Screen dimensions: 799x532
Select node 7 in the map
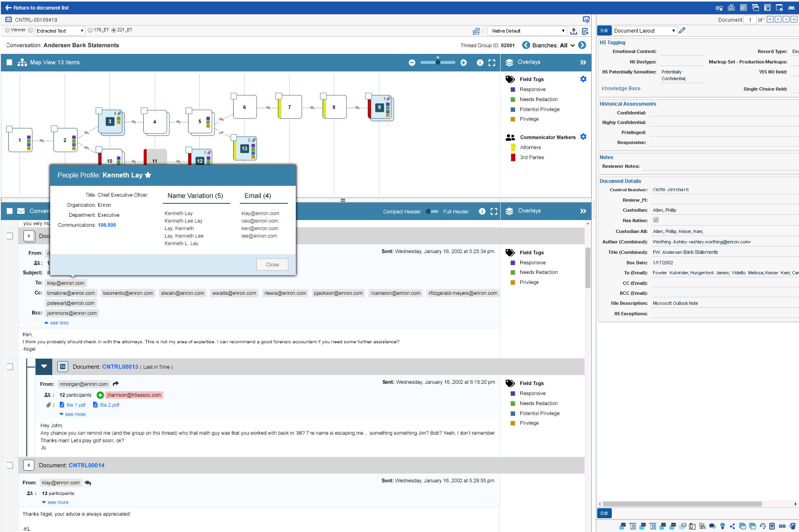coord(290,107)
